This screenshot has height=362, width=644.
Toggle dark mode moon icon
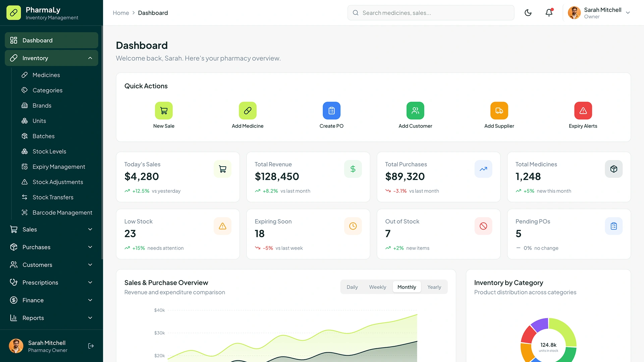click(x=528, y=13)
